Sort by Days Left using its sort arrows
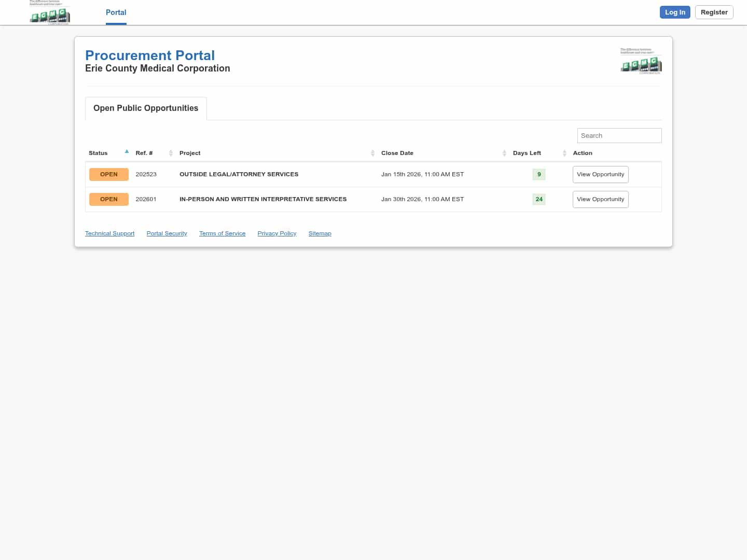This screenshot has width=747, height=560. (564, 153)
